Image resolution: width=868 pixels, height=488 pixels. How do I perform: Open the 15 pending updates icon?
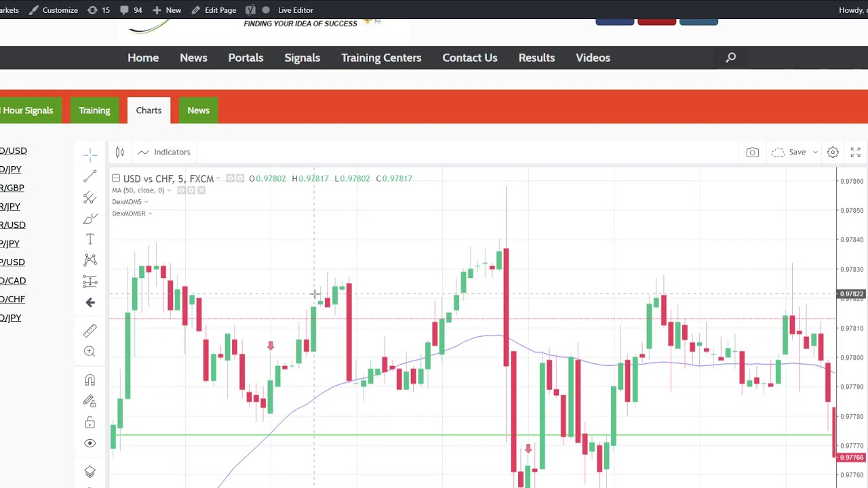[x=99, y=10]
